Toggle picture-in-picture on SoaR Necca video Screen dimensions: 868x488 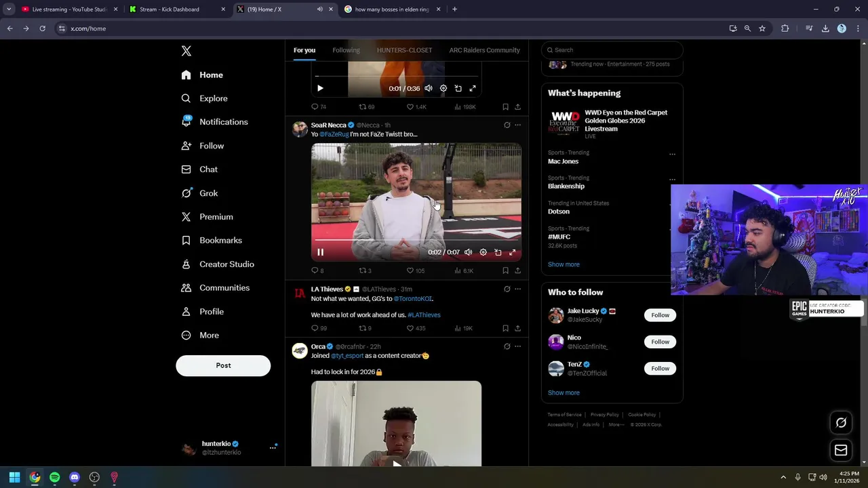point(498,252)
